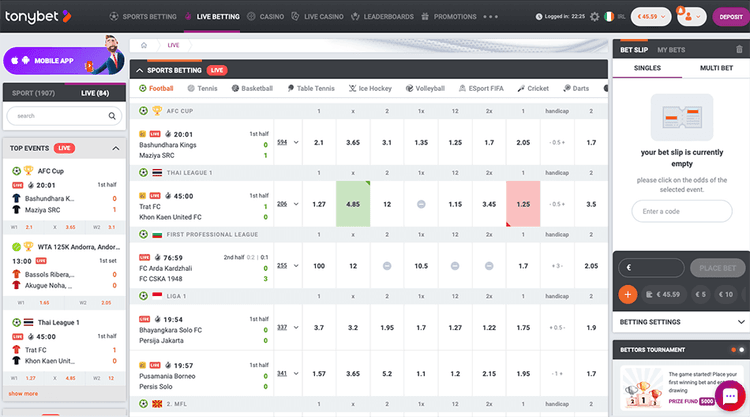This screenshot has height=417, width=750.
Task: Switch to the Multi Bet tab
Action: coord(716,68)
